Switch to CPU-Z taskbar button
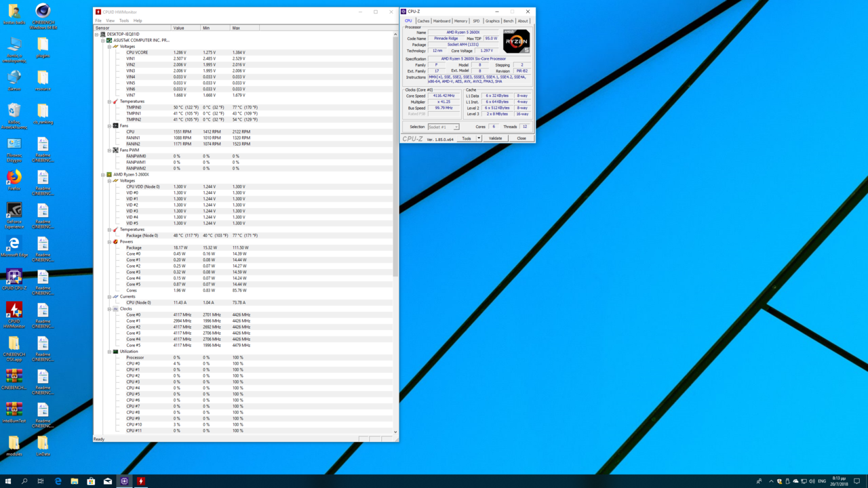 click(x=124, y=481)
